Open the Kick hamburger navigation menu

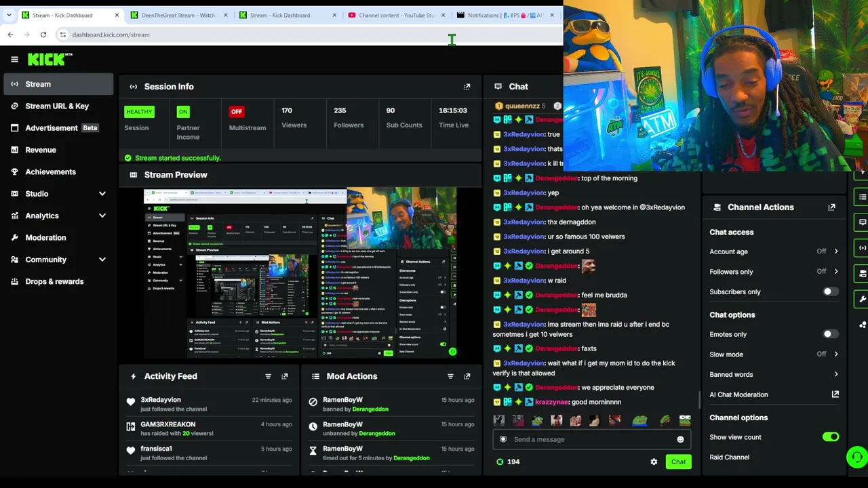pyautogui.click(x=14, y=60)
